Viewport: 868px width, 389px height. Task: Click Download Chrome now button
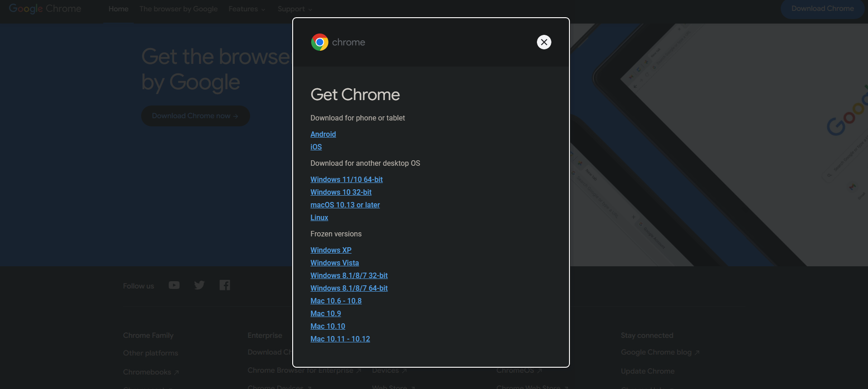pyautogui.click(x=195, y=116)
